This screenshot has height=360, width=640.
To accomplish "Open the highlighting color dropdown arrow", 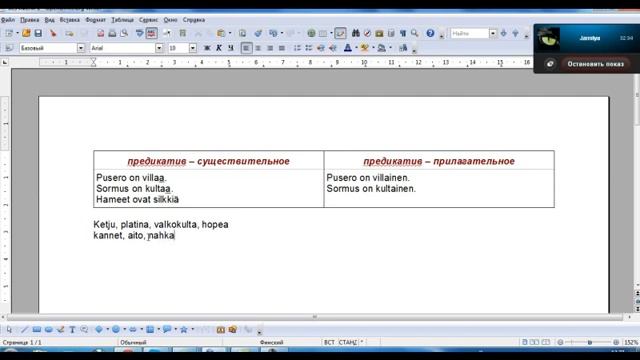I will 373,48.
